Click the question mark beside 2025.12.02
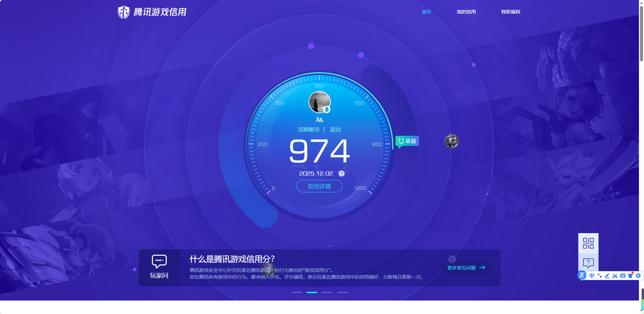This screenshot has width=644, height=314. [x=341, y=174]
